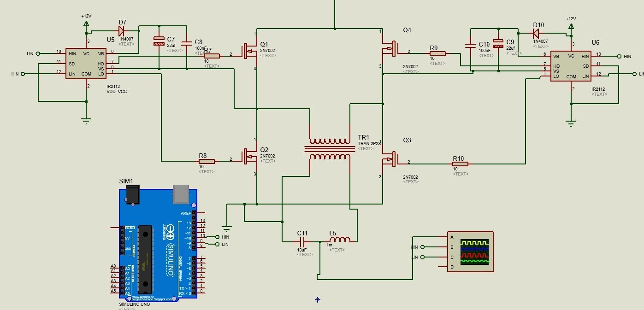Click the C8 100n capacitor symbol
Image resolution: width=644 pixels, height=310 pixels.
(x=187, y=43)
